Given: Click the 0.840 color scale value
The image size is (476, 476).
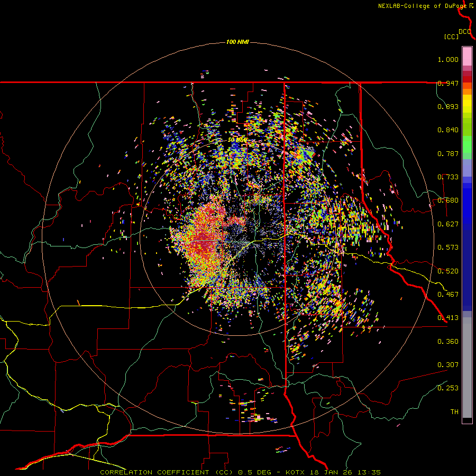Looking at the screenshot, I should coord(448,130).
